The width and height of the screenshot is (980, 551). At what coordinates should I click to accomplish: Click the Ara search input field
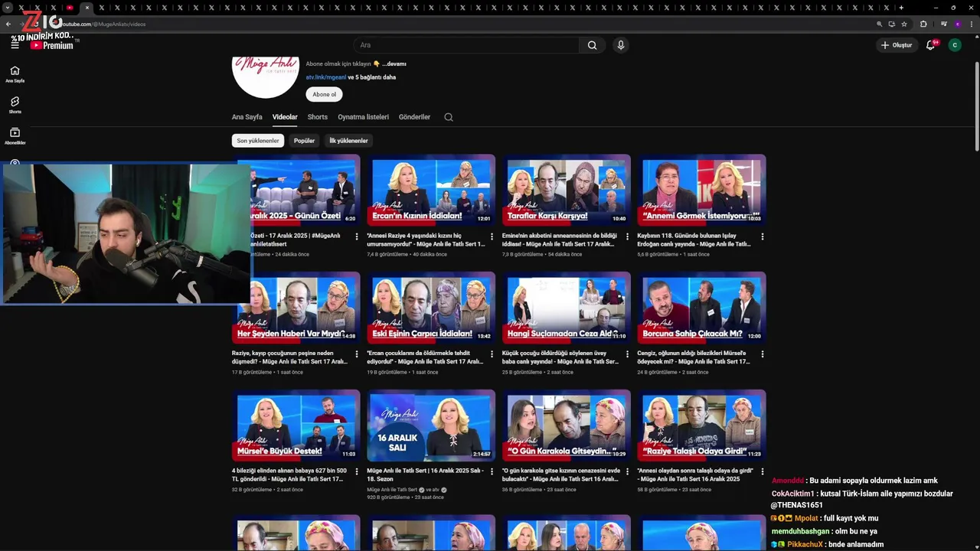pos(467,45)
